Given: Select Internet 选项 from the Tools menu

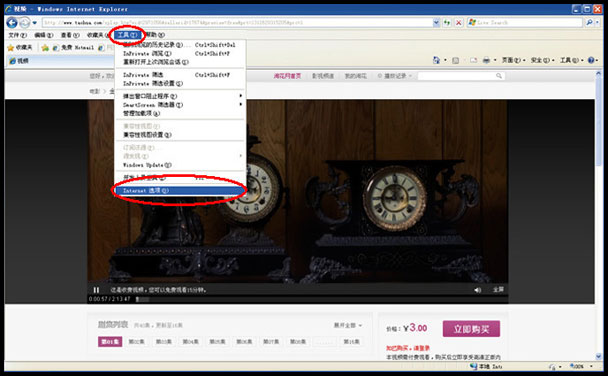Looking at the screenshot, I should pos(180,191).
